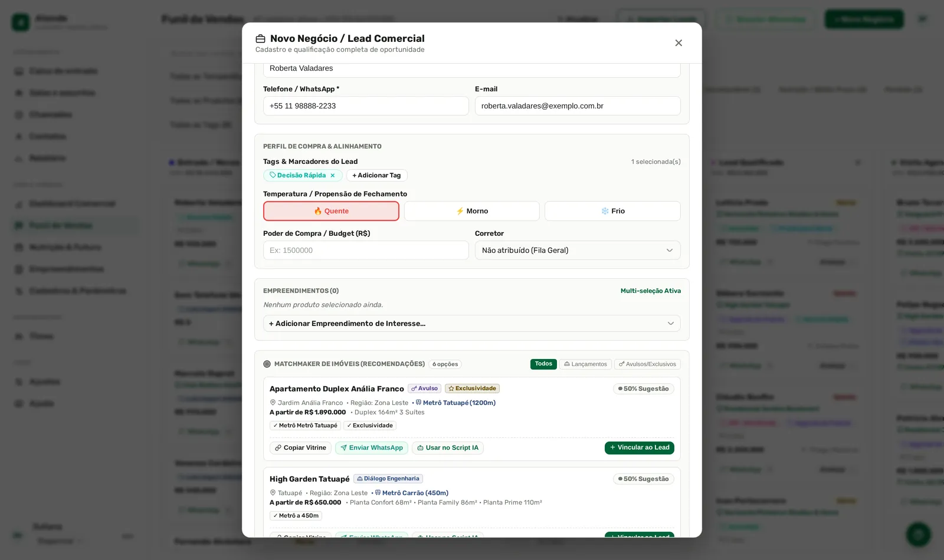Image resolution: width=944 pixels, height=560 pixels.
Task: Edit the E-mail field
Action: point(578,106)
